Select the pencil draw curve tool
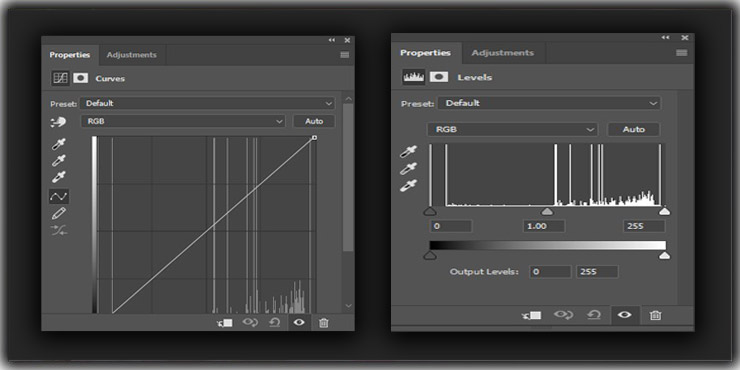740x370 pixels. click(x=59, y=213)
